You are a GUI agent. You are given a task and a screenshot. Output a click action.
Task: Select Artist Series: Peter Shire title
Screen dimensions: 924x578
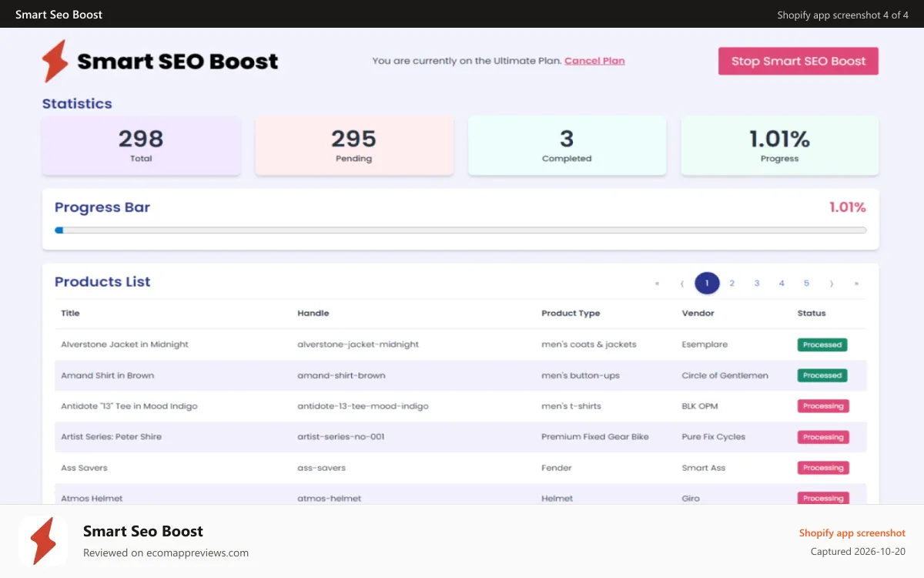click(x=112, y=437)
